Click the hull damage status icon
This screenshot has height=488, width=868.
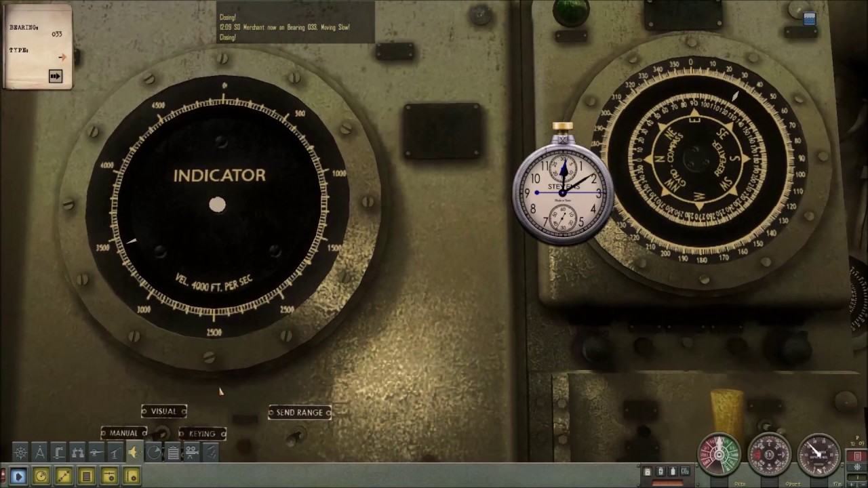[x=648, y=471]
